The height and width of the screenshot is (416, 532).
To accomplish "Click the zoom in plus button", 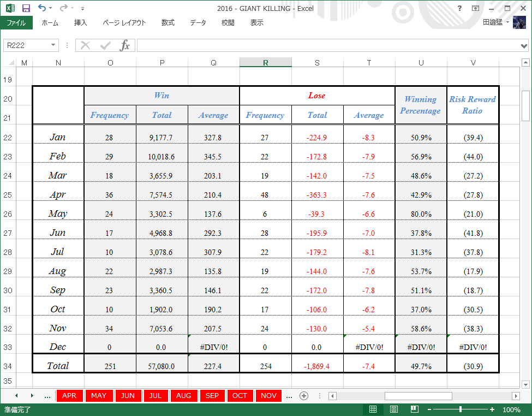I will pyautogui.click(x=492, y=409).
